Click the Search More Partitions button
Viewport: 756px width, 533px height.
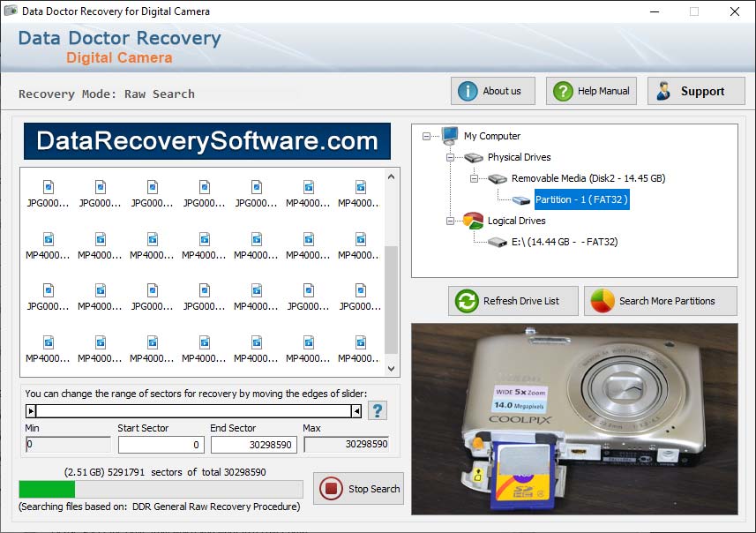[x=660, y=300]
